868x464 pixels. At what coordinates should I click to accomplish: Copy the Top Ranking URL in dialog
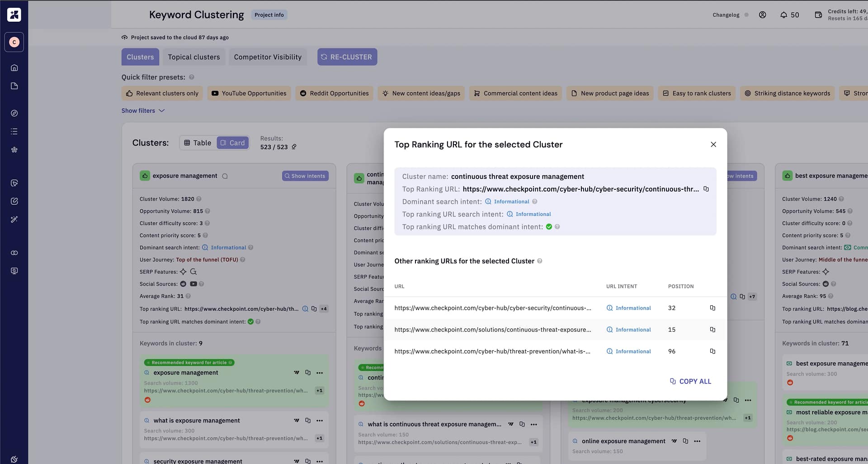pos(706,189)
